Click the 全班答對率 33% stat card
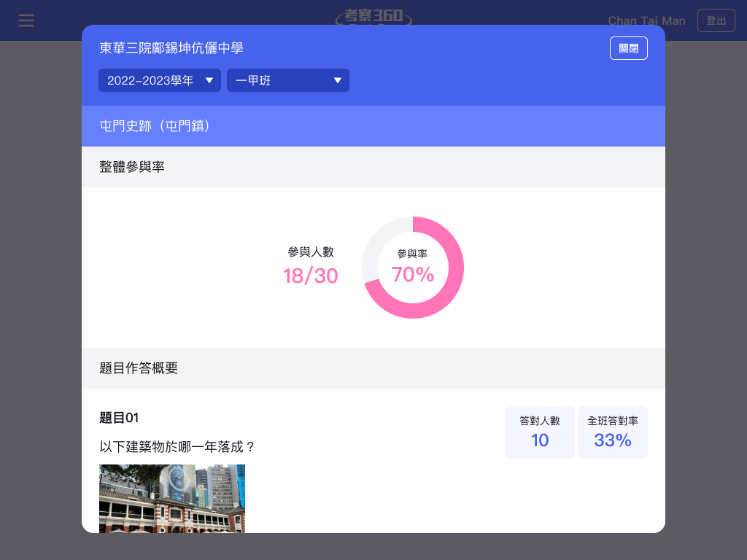 tap(613, 432)
